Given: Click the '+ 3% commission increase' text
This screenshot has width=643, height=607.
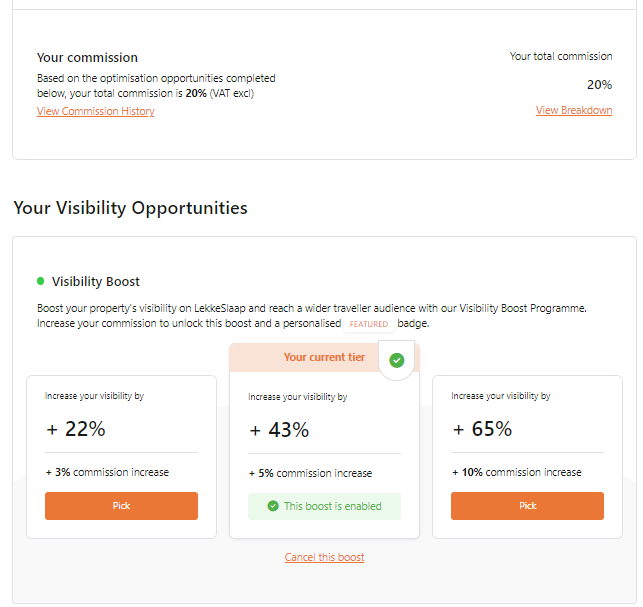Looking at the screenshot, I should pos(107,472).
